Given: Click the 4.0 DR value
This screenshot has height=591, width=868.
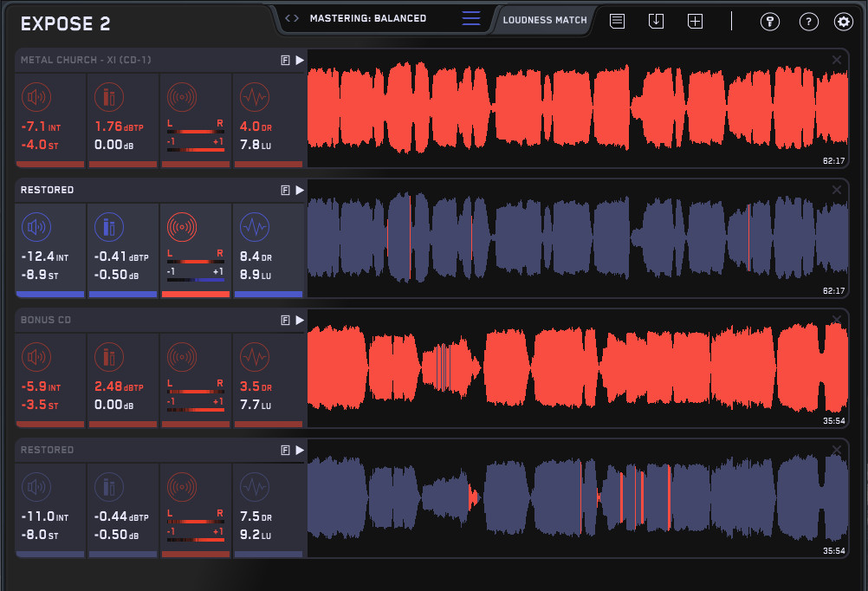Looking at the screenshot, I should [256, 127].
